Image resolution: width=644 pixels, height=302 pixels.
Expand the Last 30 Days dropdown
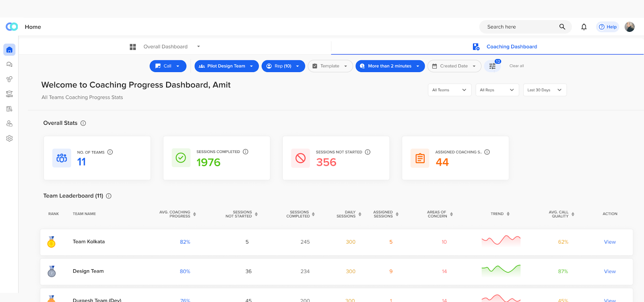tap(545, 90)
